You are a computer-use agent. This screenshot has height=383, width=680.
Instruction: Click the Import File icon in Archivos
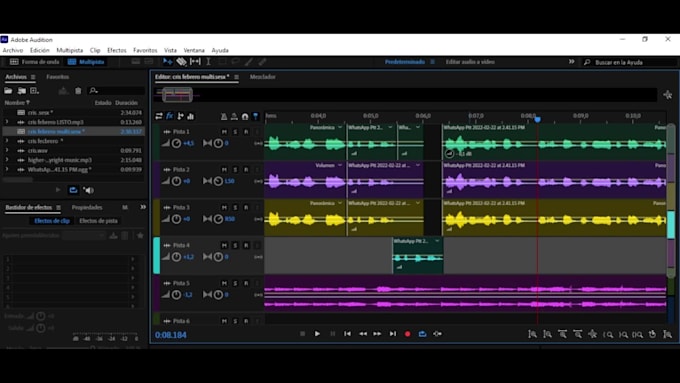coord(22,91)
